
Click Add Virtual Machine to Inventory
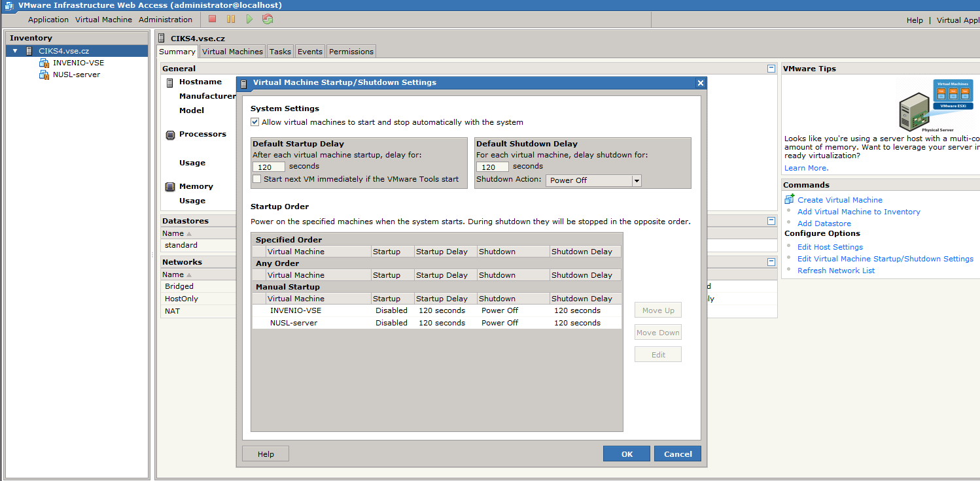859,212
